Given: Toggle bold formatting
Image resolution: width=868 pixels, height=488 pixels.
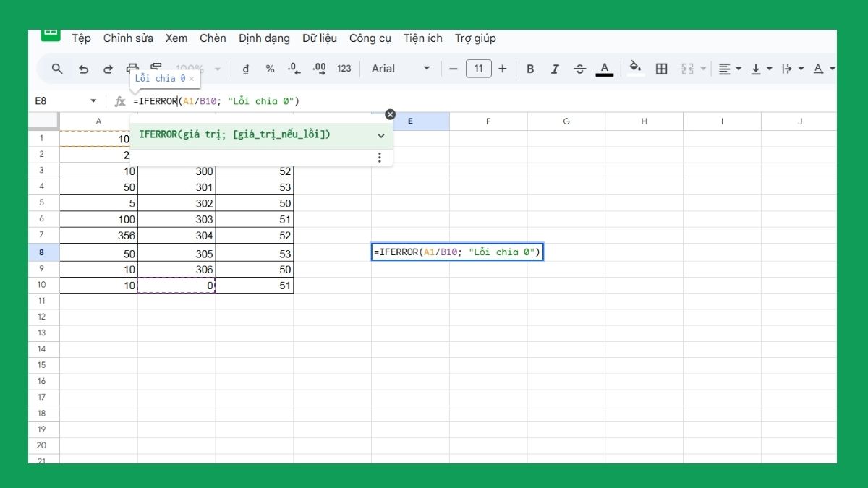Looking at the screenshot, I should pyautogui.click(x=530, y=69).
